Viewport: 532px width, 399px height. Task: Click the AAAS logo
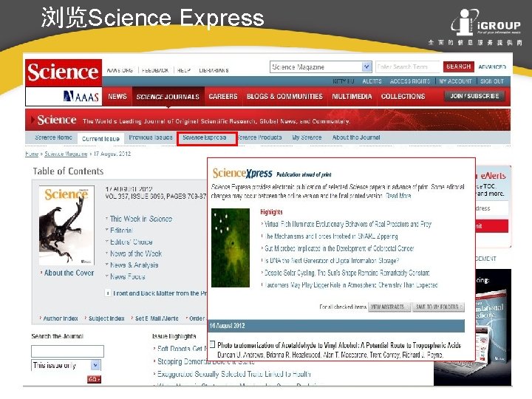point(81,97)
